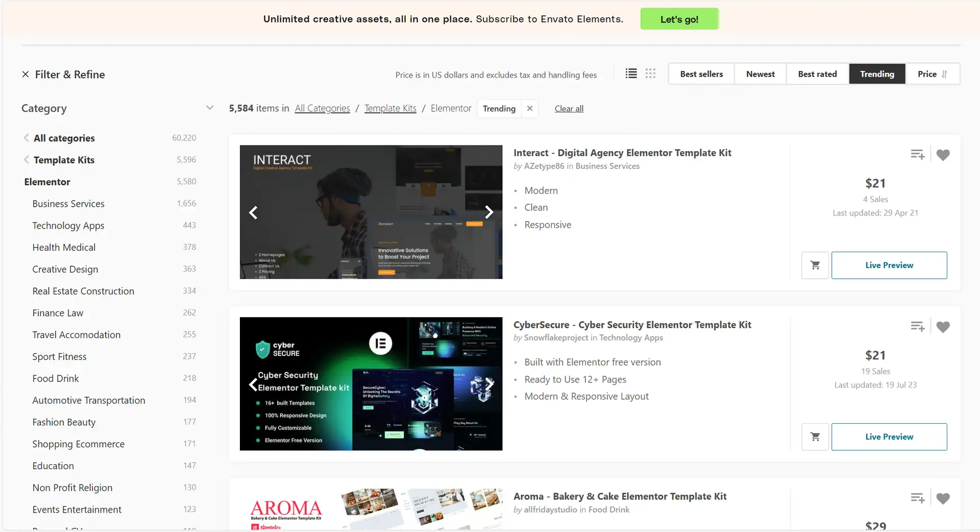Sort by Trending
Image resolution: width=980 pixels, height=532 pixels.
tap(877, 74)
